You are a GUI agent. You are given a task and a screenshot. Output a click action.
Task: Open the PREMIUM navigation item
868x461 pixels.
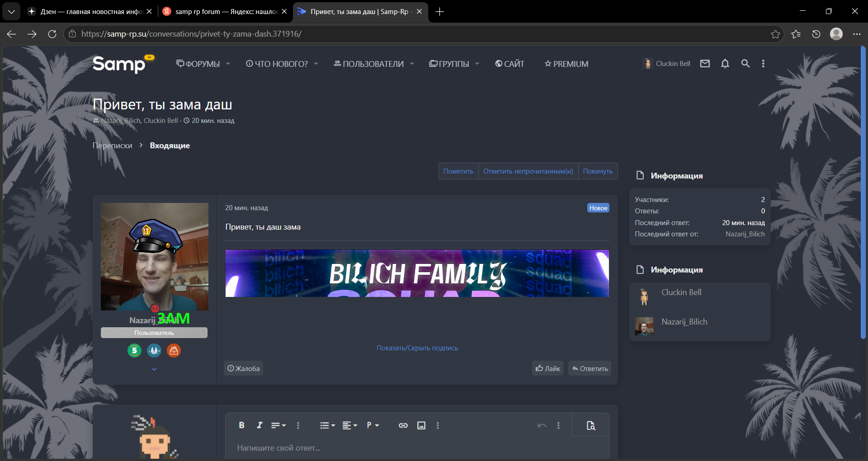tap(566, 64)
